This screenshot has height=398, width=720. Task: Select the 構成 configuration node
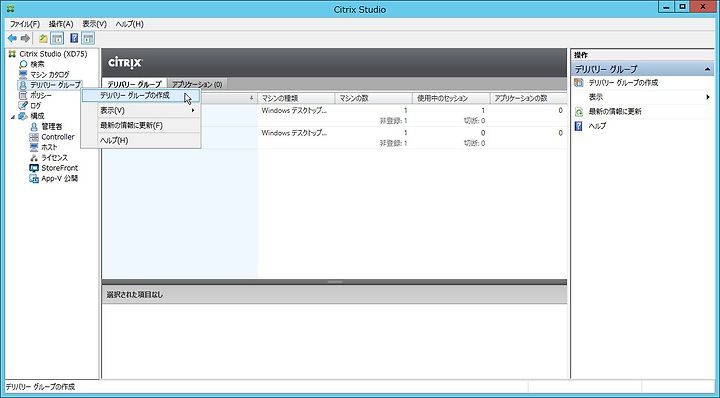tap(37, 116)
